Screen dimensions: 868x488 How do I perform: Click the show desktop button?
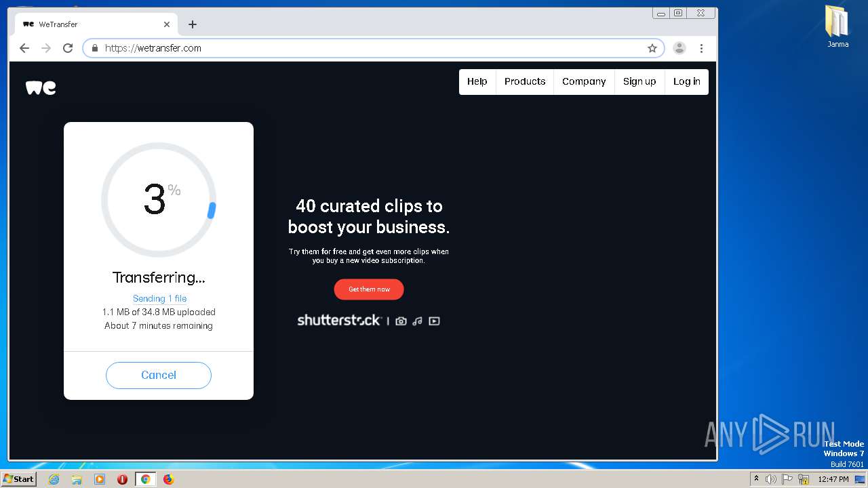pyautogui.click(x=860, y=479)
